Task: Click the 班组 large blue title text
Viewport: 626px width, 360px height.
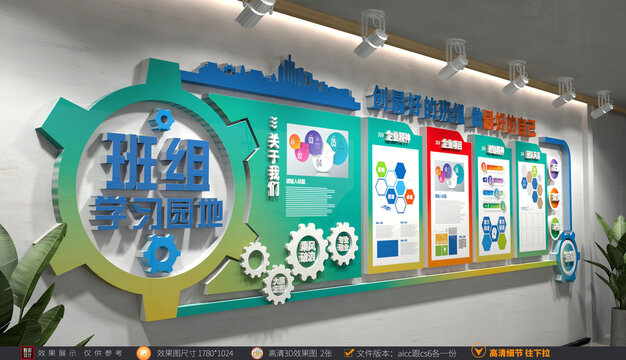Action: (x=157, y=164)
